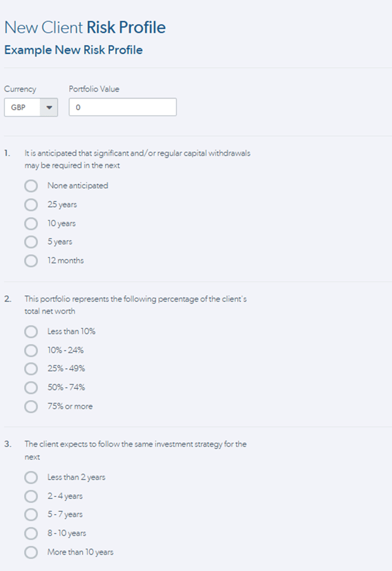
Task: Click the Example New Risk Profile heading
Action: tap(74, 50)
